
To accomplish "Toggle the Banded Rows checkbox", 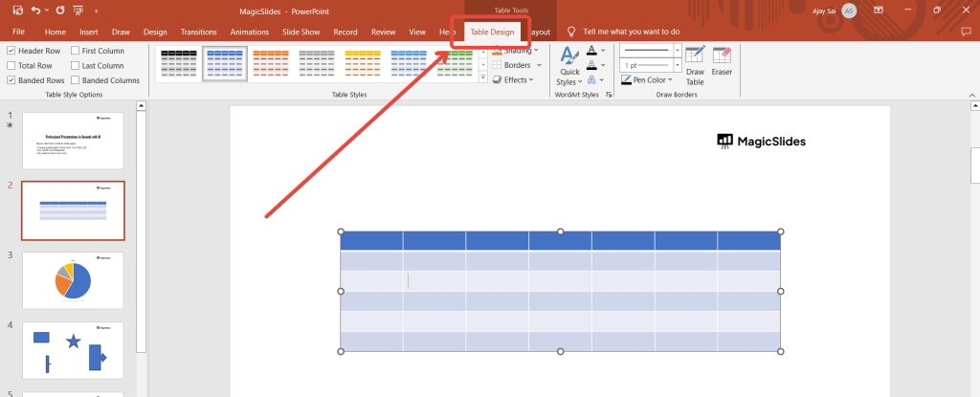I will 11,80.
